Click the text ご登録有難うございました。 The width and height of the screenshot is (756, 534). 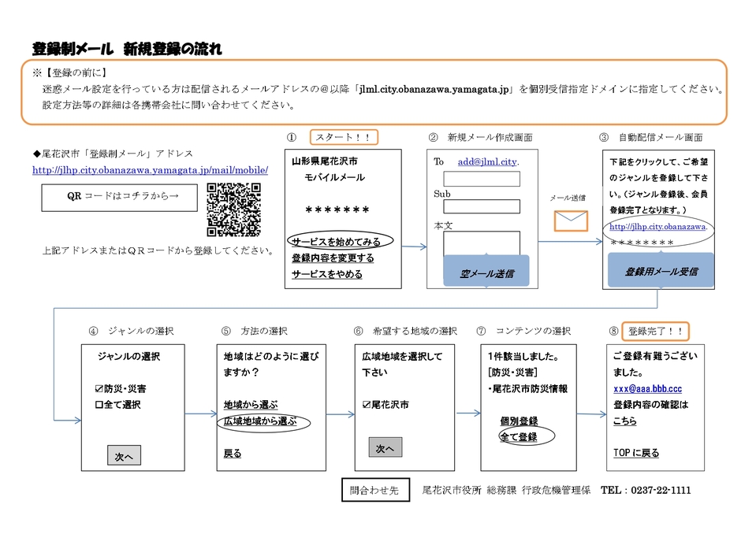pyautogui.click(x=655, y=364)
